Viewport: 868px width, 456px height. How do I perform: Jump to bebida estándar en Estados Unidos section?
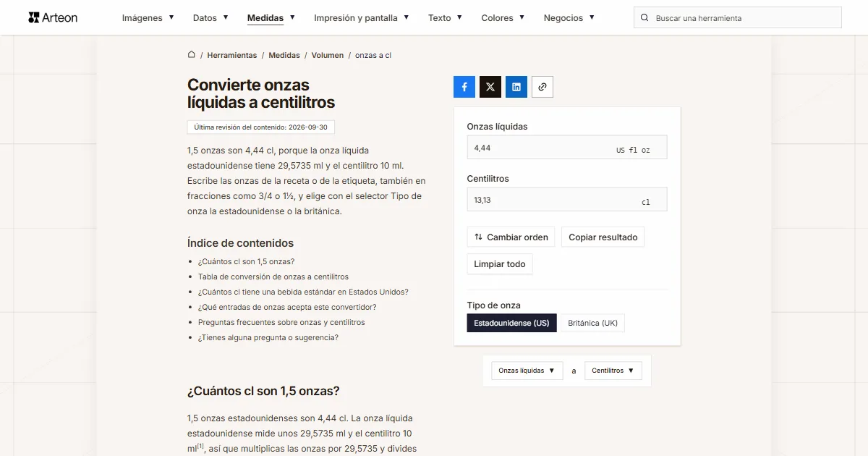click(303, 292)
